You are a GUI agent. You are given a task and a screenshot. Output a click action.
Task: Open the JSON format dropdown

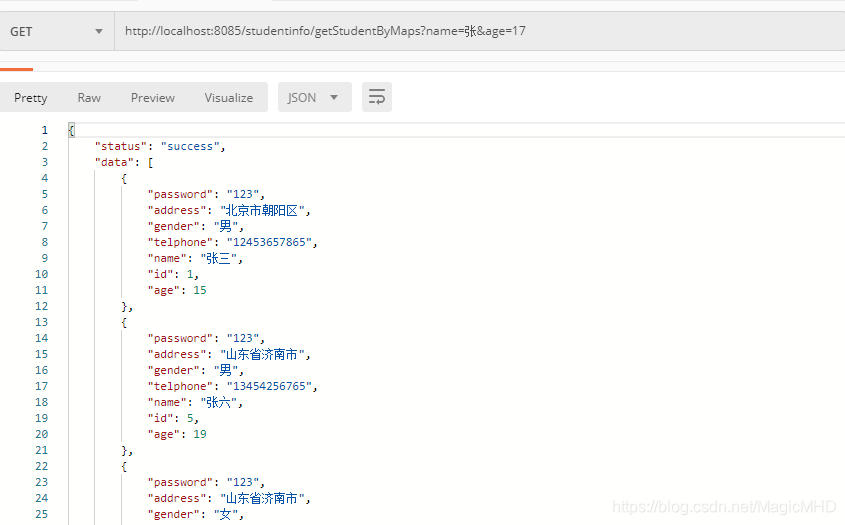click(x=315, y=98)
